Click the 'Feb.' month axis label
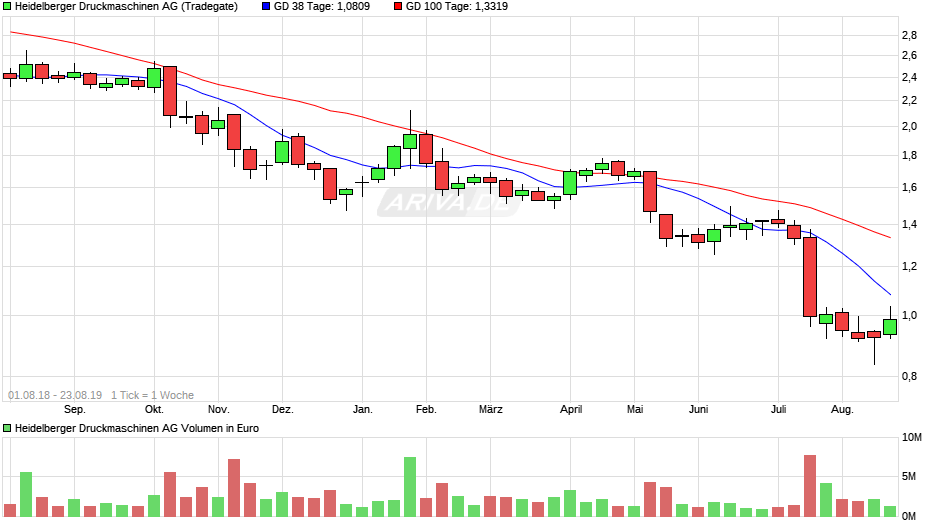 (x=426, y=410)
